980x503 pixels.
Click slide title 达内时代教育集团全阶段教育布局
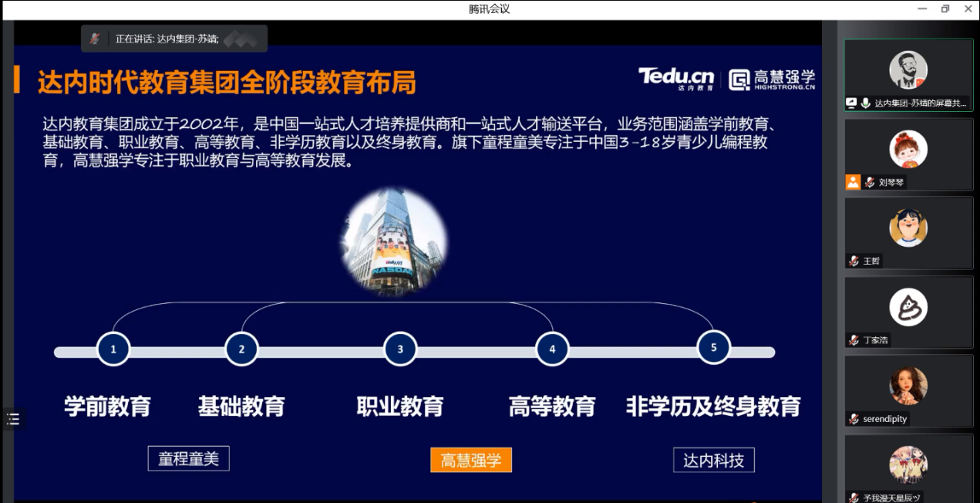[x=227, y=82]
